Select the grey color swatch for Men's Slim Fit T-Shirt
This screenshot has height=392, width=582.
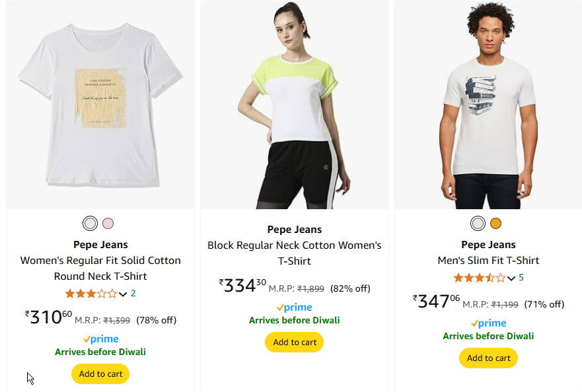(x=478, y=224)
